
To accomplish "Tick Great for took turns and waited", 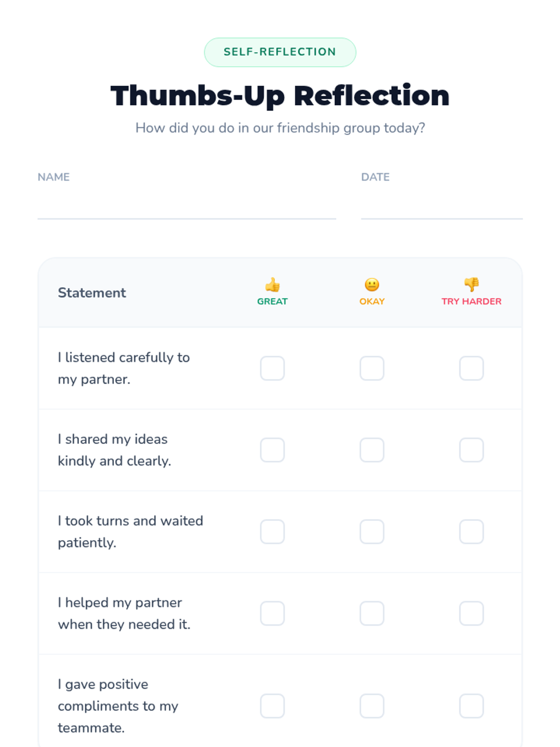I will (273, 532).
